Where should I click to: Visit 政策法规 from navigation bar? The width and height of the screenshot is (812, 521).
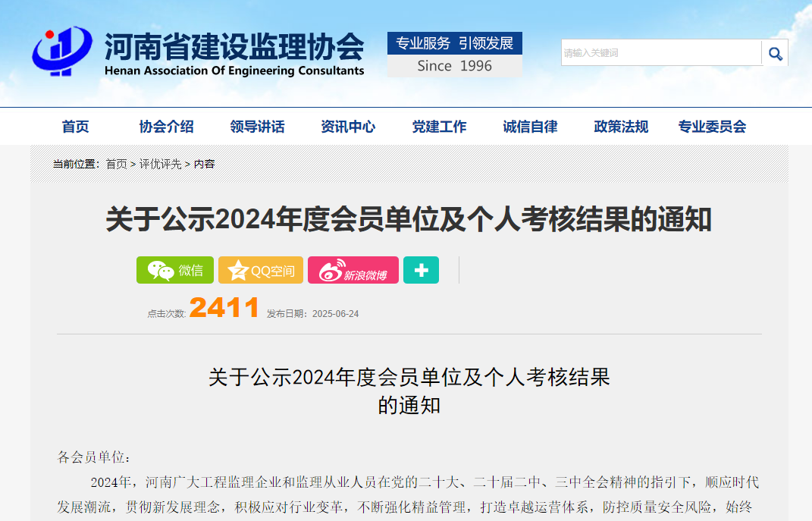(621, 127)
